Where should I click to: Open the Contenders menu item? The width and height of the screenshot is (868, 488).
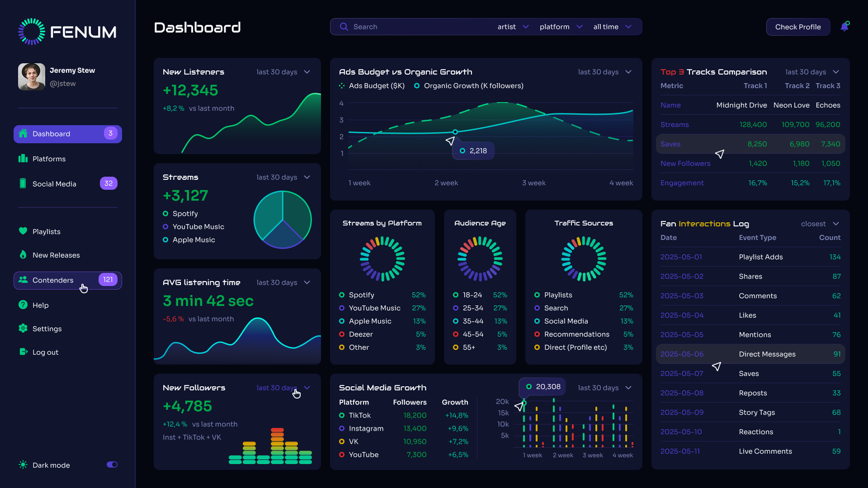click(68, 280)
